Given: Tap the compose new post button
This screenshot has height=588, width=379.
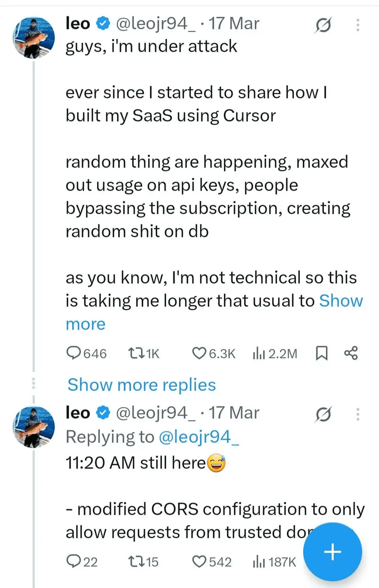Looking at the screenshot, I should tap(333, 551).
